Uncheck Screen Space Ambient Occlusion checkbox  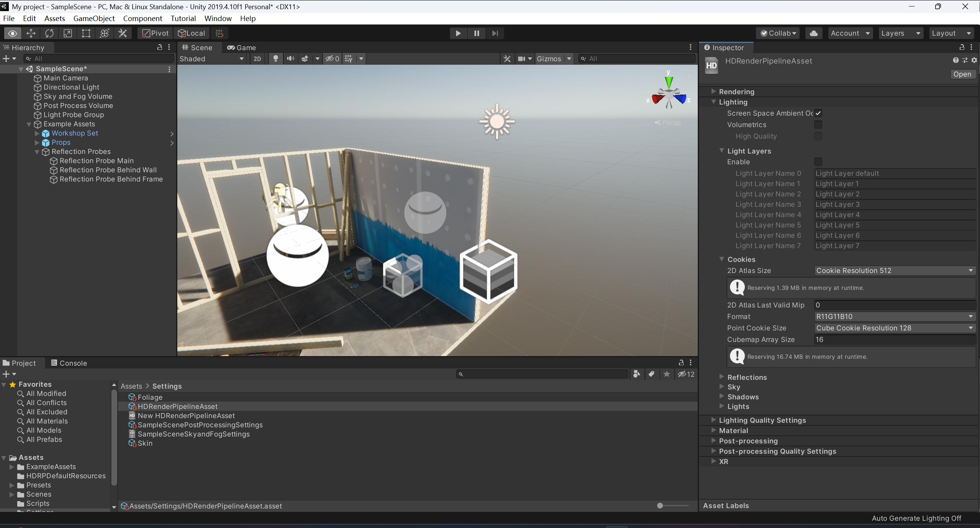click(818, 113)
